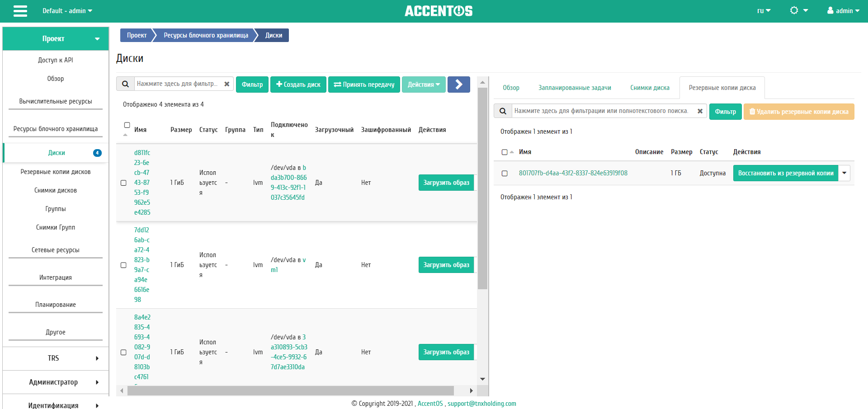Expand restore from backup action arrow
Viewport: 868px width, 409px height.
pyautogui.click(x=844, y=173)
